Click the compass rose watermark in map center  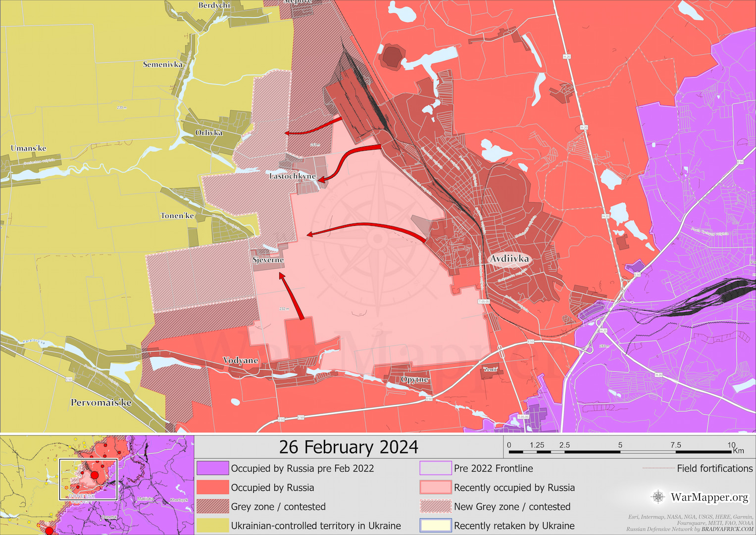377,239
